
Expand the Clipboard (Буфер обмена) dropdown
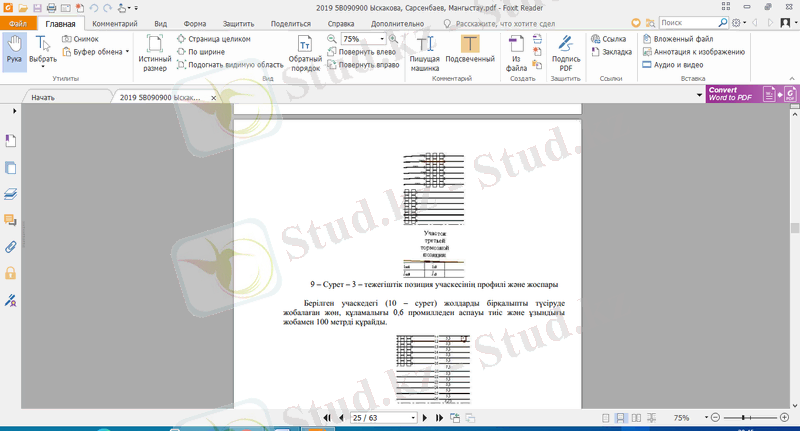(127, 51)
